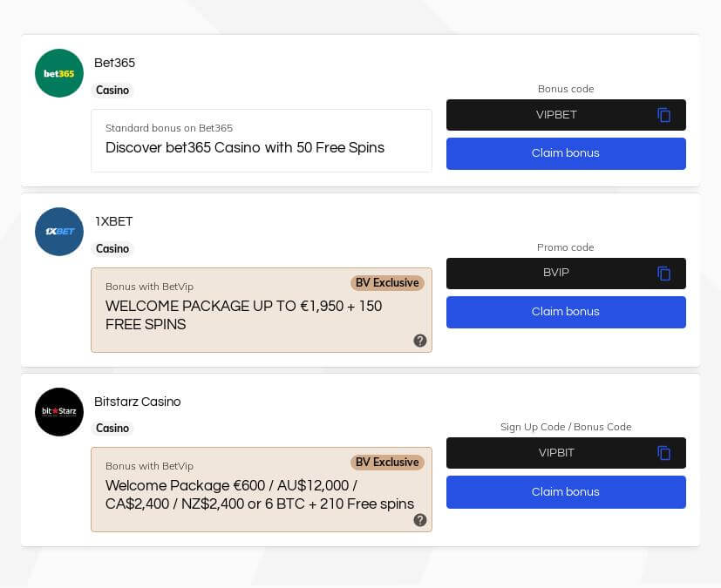Image resolution: width=721 pixels, height=588 pixels.
Task: Select the 1XBET logo
Action: [x=58, y=232]
